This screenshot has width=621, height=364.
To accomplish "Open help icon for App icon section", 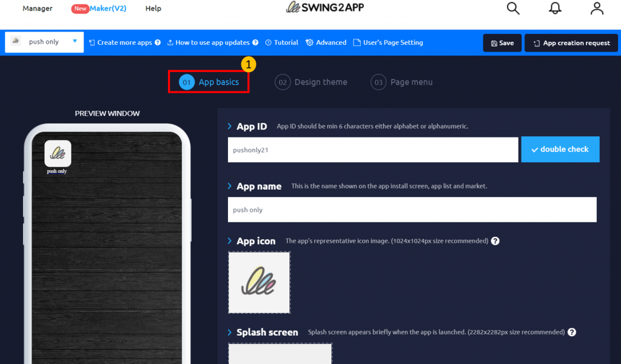I will click(495, 241).
